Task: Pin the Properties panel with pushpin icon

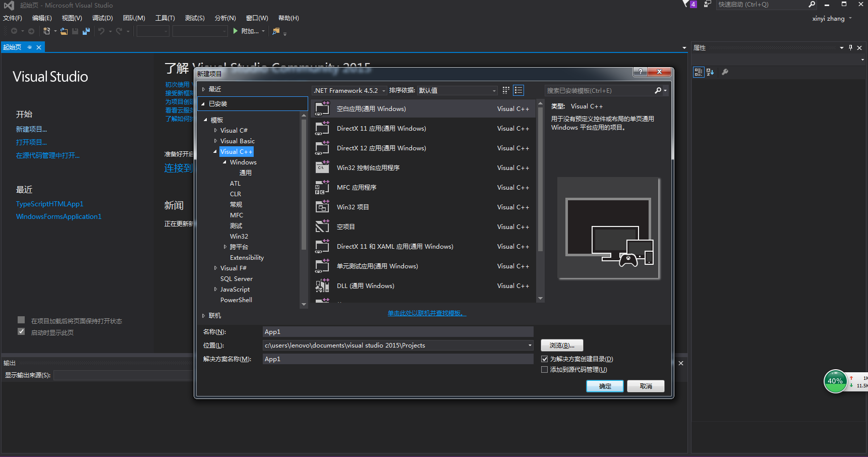Action: click(850, 48)
